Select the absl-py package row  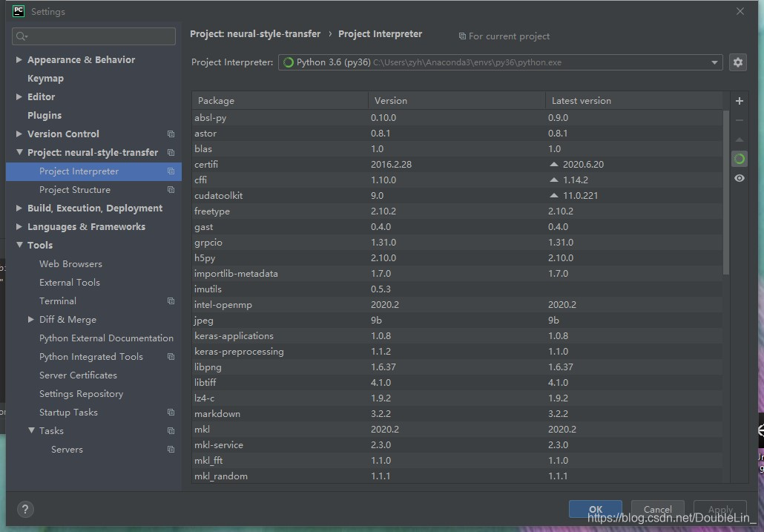coord(458,117)
